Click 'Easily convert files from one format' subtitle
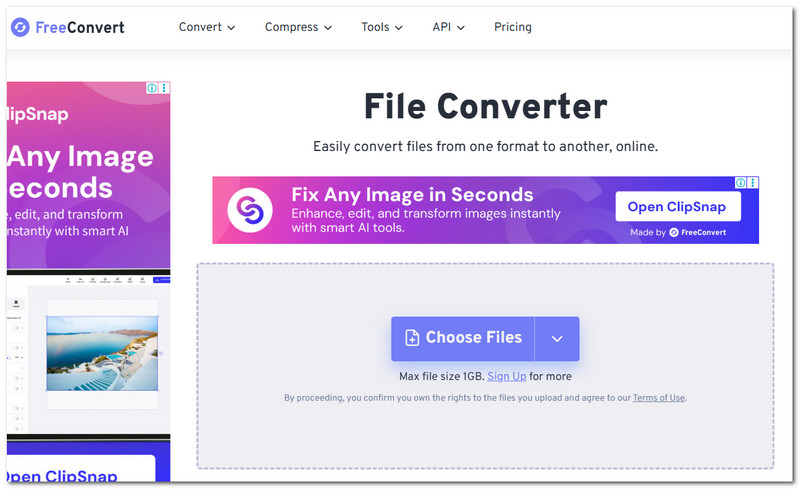Viewport: 800px width, 489px height. [x=485, y=146]
